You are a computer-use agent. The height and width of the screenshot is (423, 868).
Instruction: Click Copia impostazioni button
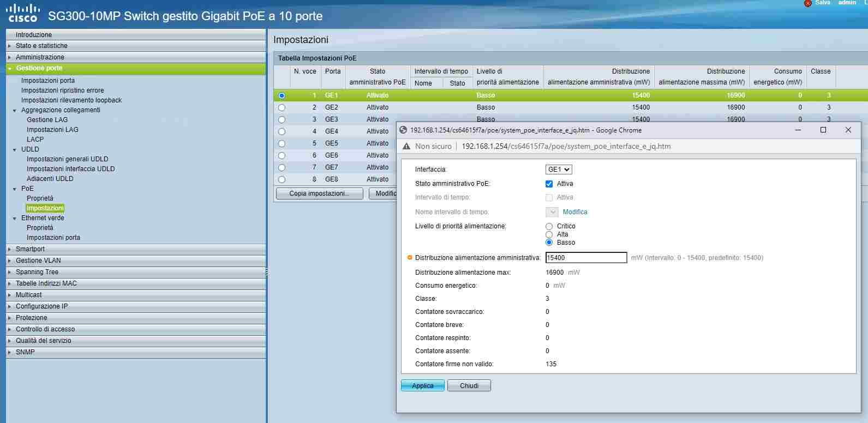click(x=320, y=194)
